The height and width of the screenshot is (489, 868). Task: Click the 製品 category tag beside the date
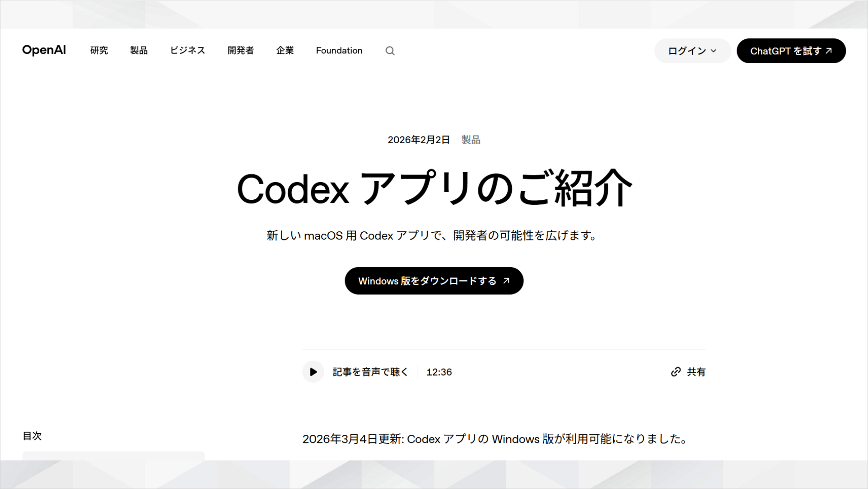[471, 140]
